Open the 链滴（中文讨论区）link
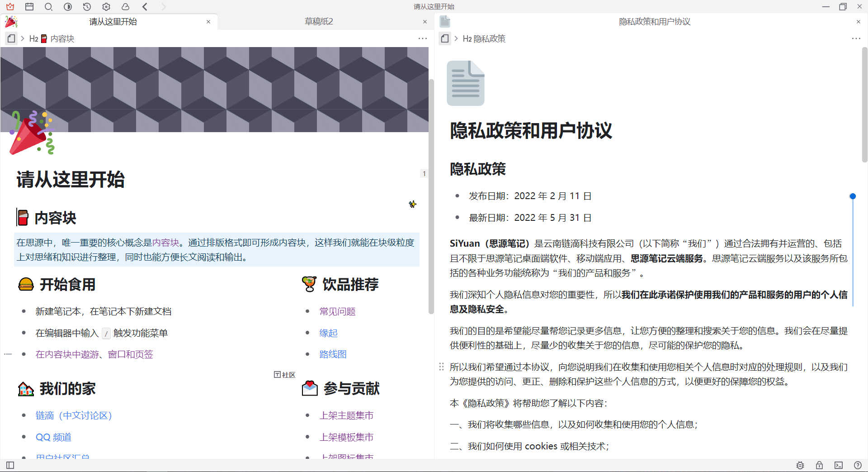The height and width of the screenshot is (472, 868). click(x=74, y=415)
